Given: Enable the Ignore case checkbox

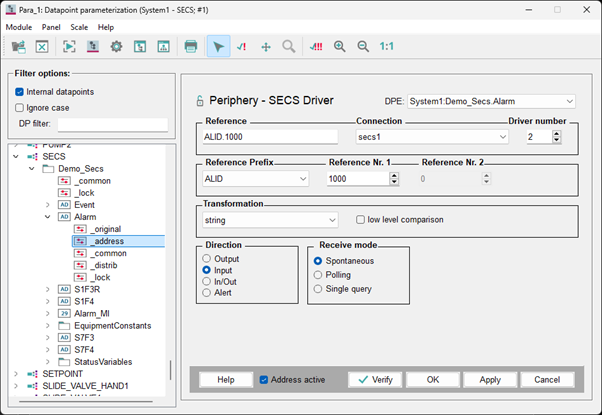Looking at the screenshot, I should click(x=20, y=107).
